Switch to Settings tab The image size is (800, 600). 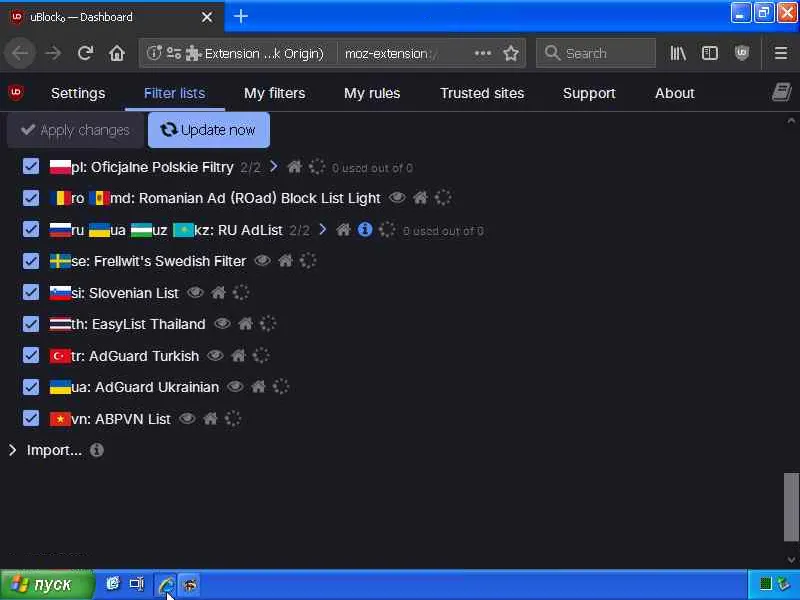click(x=78, y=93)
